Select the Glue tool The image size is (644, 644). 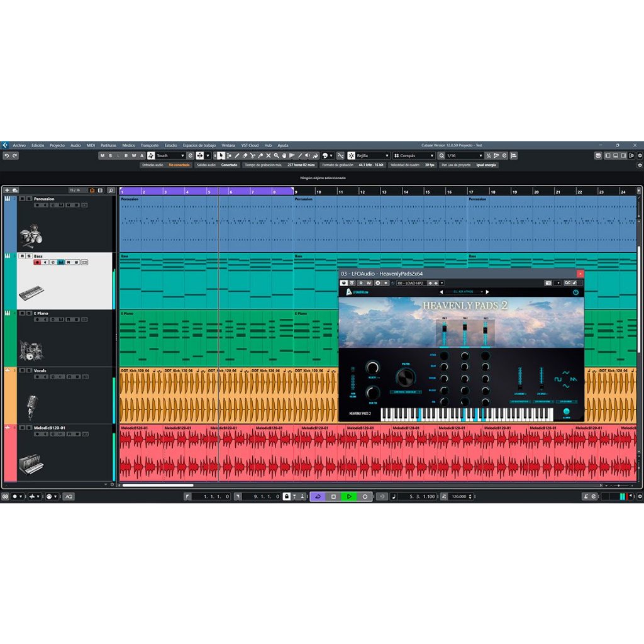coord(260,156)
